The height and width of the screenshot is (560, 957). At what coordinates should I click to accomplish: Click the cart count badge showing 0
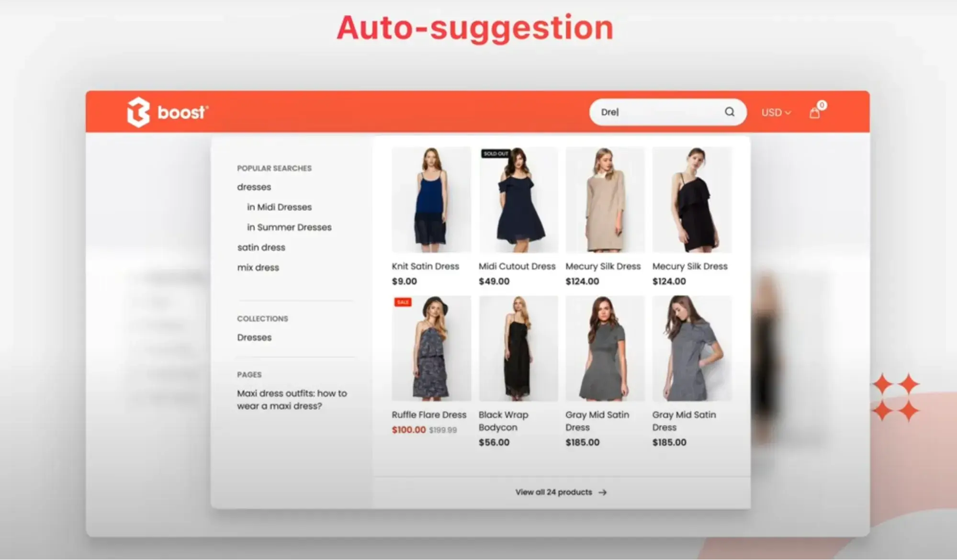tap(822, 105)
